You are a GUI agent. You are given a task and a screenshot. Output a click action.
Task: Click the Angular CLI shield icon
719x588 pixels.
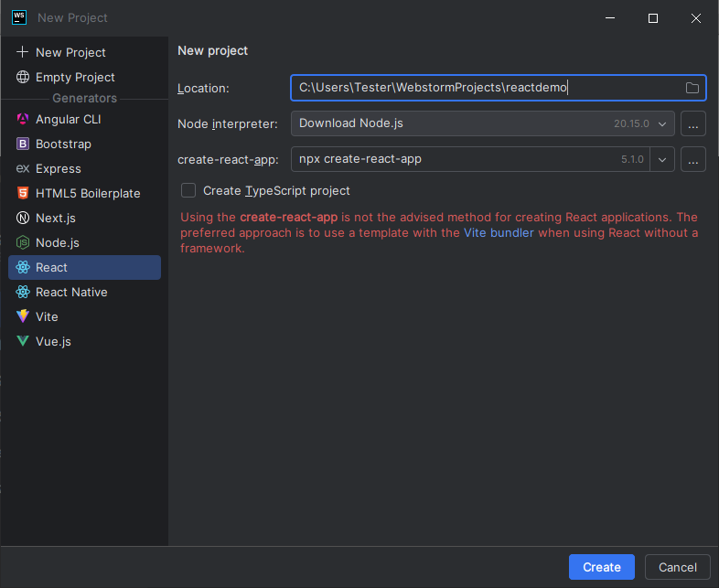23,119
